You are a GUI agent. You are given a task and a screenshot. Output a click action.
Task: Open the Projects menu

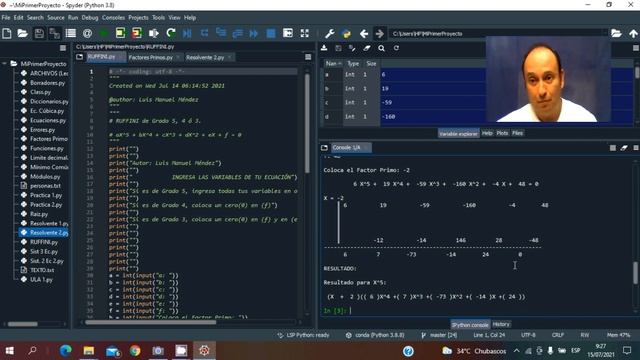[x=138, y=18]
